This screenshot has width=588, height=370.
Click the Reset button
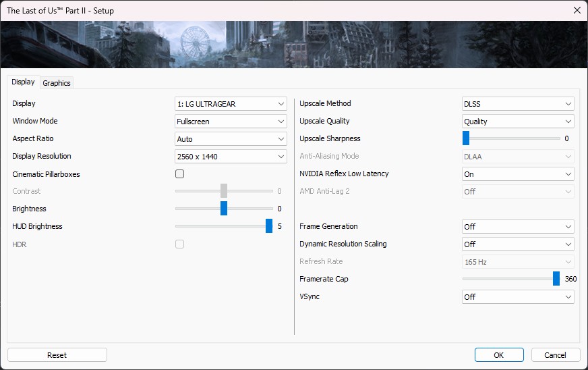[x=57, y=355]
